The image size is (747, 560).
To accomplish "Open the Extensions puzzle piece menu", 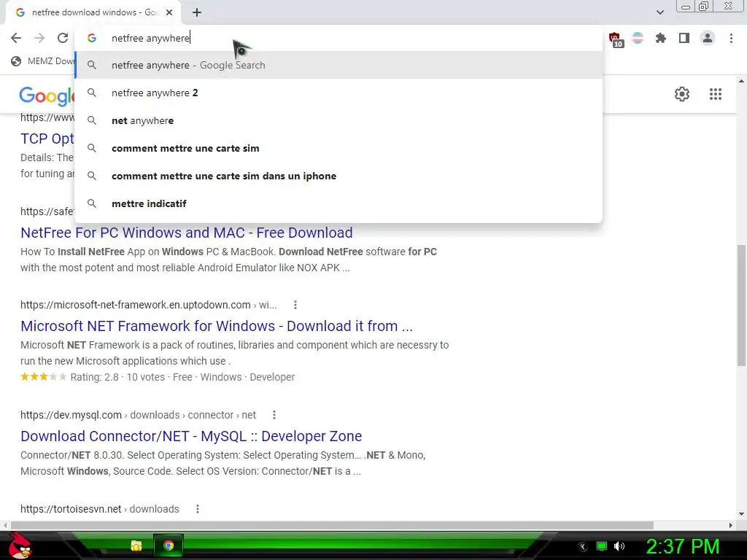I will click(x=660, y=38).
